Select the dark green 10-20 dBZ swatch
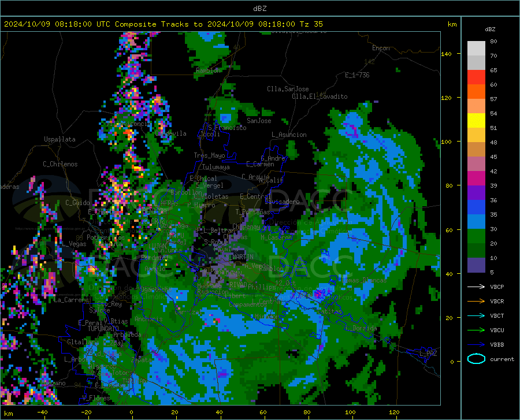Screen dimensions: 520x420 (x=476, y=251)
